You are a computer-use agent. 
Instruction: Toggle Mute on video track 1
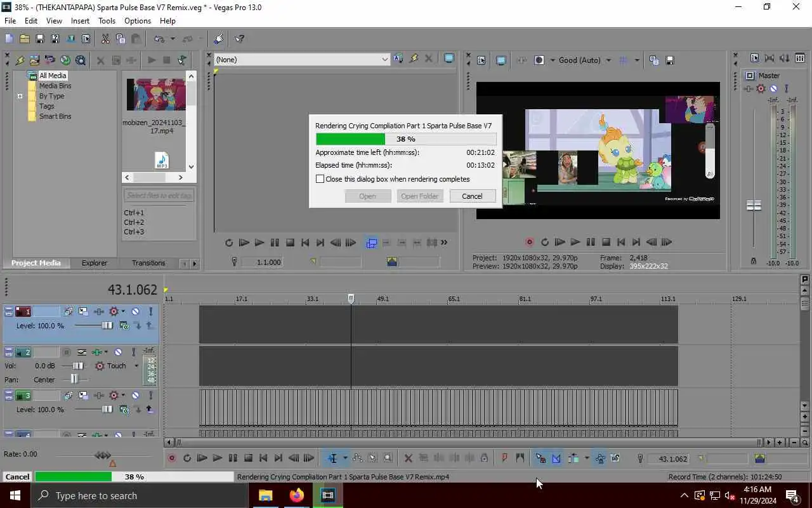(135, 312)
